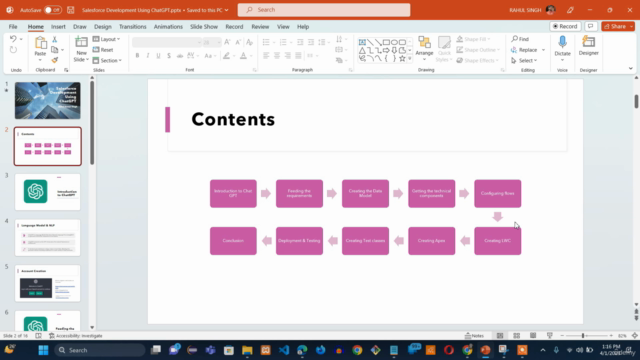Open Quick Styles gallery
The width and height of the screenshot is (640, 360).
tap(444, 49)
